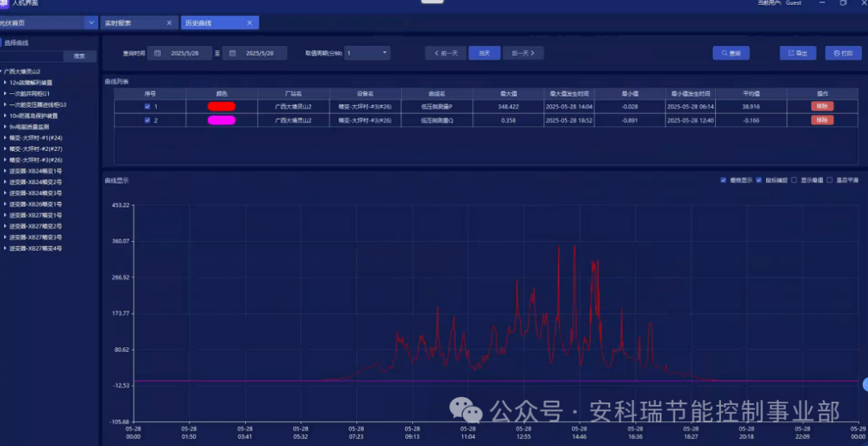Go to previous day with 前一天
The height and width of the screenshot is (446, 868).
(446, 53)
